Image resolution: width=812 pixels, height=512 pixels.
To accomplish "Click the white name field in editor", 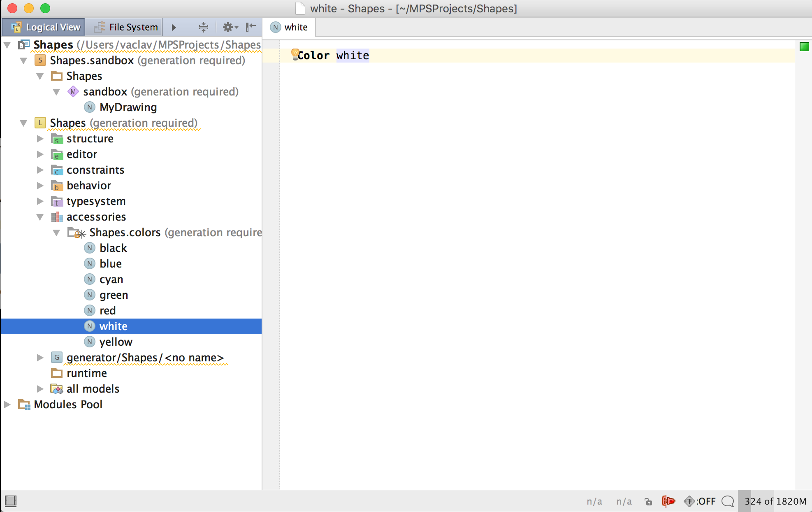I will (353, 56).
